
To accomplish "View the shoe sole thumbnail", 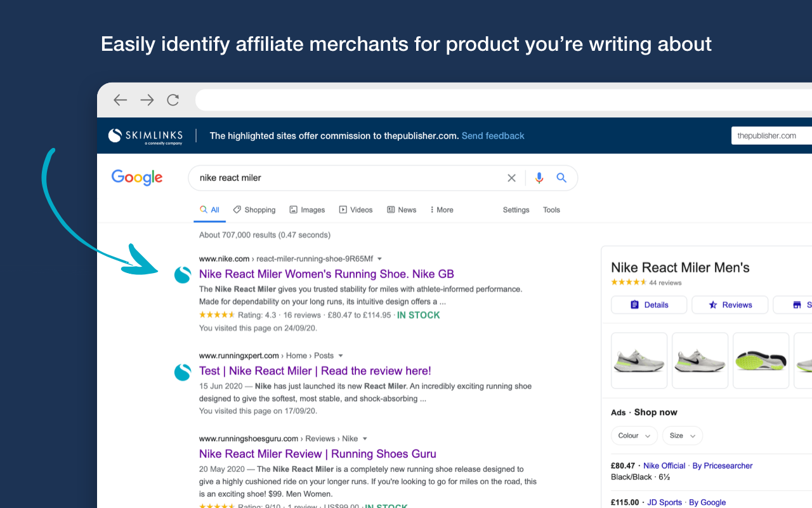I will coord(761,361).
